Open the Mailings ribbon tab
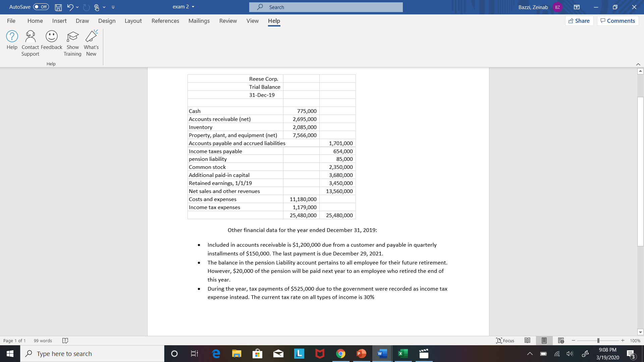Screen dimensions: 644x362 click(x=199, y=21)
